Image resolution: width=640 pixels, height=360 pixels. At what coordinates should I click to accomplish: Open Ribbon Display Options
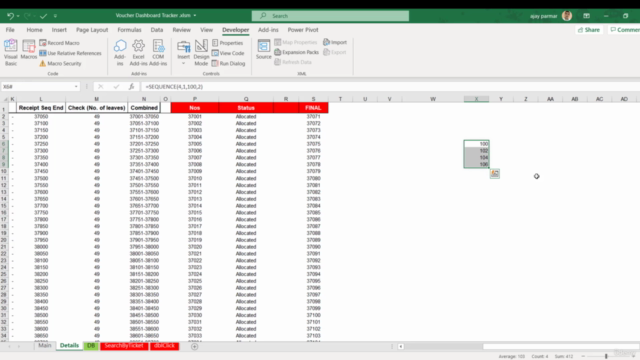coord(587,16)
